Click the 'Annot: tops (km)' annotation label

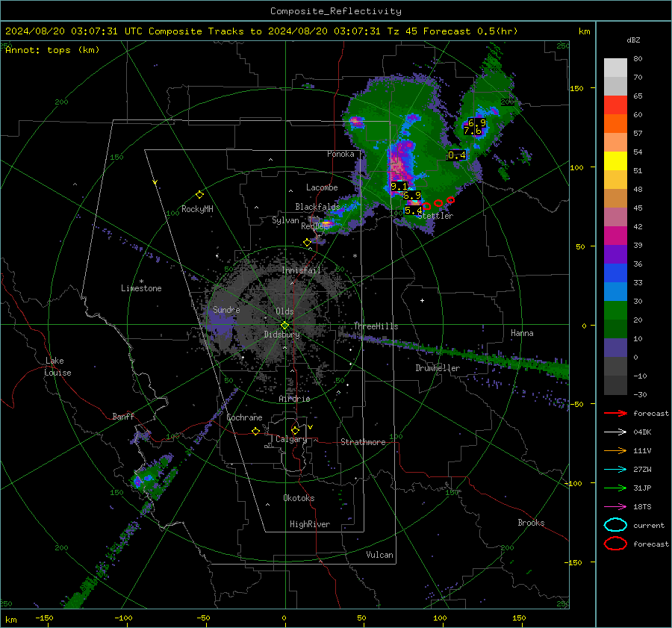pyautogui.click(x=52, y=50)
